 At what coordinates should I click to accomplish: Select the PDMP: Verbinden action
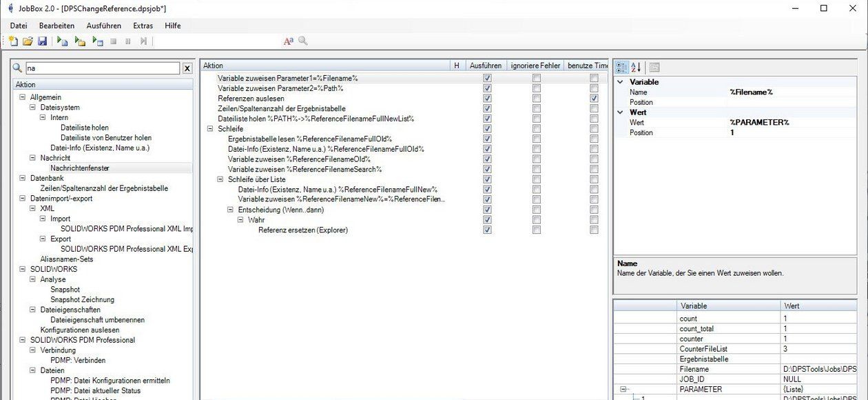pos(77,360)
